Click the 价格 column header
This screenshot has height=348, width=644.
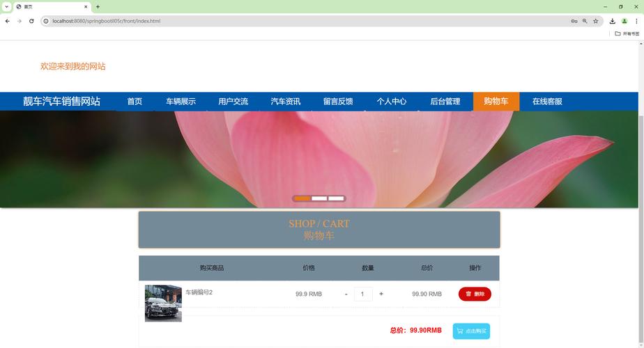point(309,268)
